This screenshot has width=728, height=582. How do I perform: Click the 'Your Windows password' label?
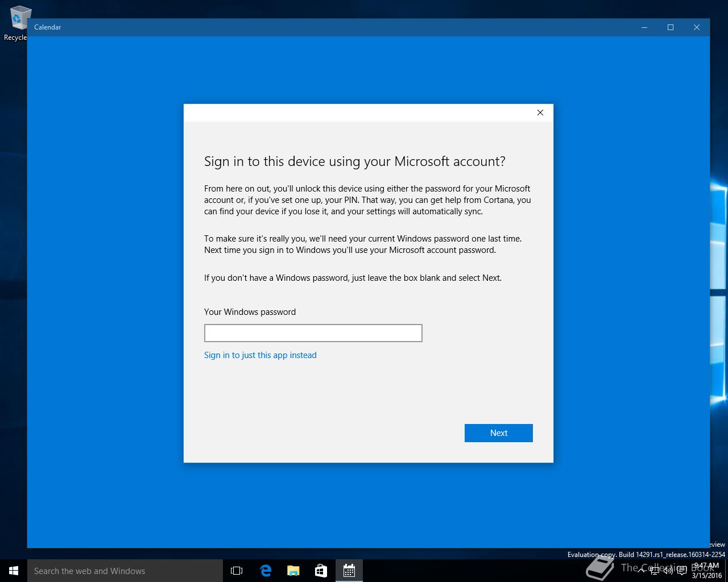pyautogui.click(x=250, y=312)
